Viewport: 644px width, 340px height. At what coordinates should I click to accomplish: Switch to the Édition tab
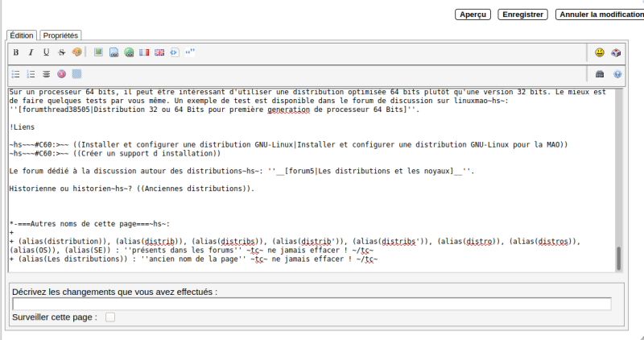tap(22, 35)
